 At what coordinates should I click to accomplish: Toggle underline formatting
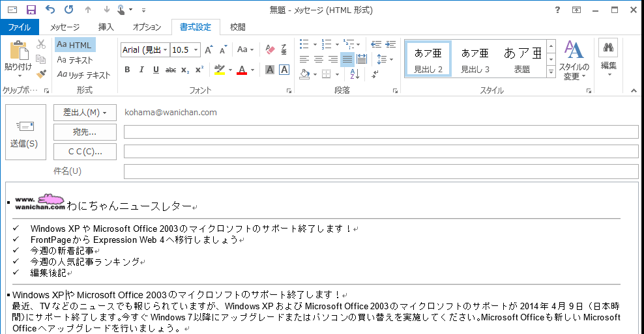tap(156, 70)
